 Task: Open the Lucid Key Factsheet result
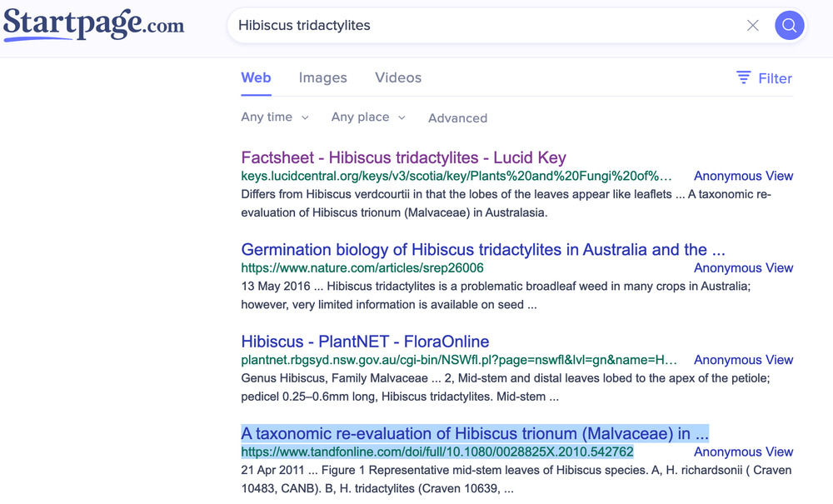click(x=403, y=157)
